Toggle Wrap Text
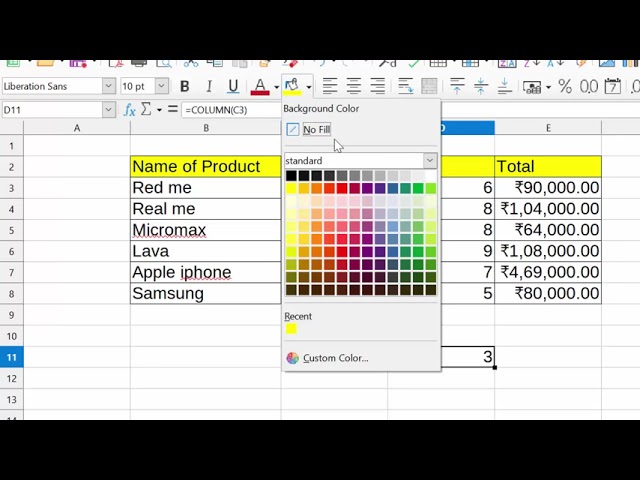This screenshot has width=640, height=480. 405,87
